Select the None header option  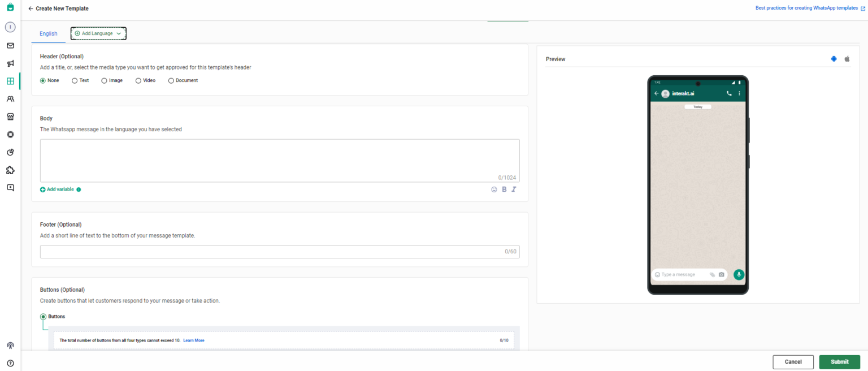click(x=42, y=80)
